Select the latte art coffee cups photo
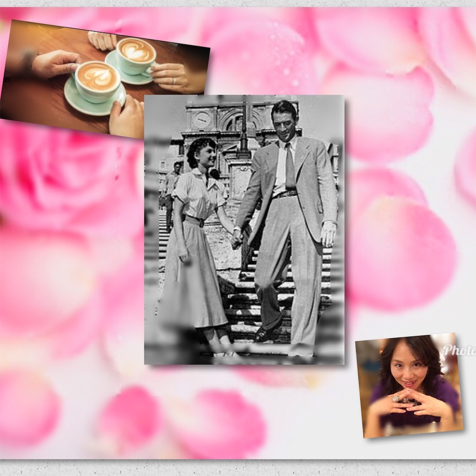 (105, 78)
